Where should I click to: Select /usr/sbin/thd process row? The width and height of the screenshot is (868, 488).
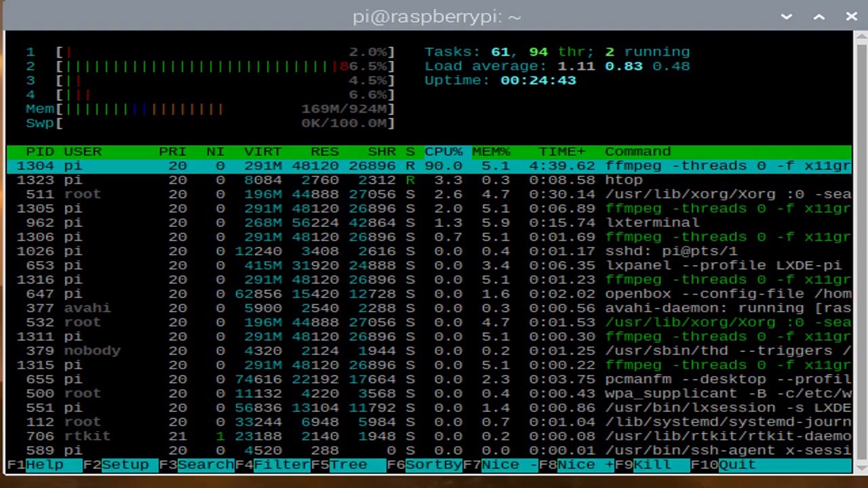tap(429, 351)
